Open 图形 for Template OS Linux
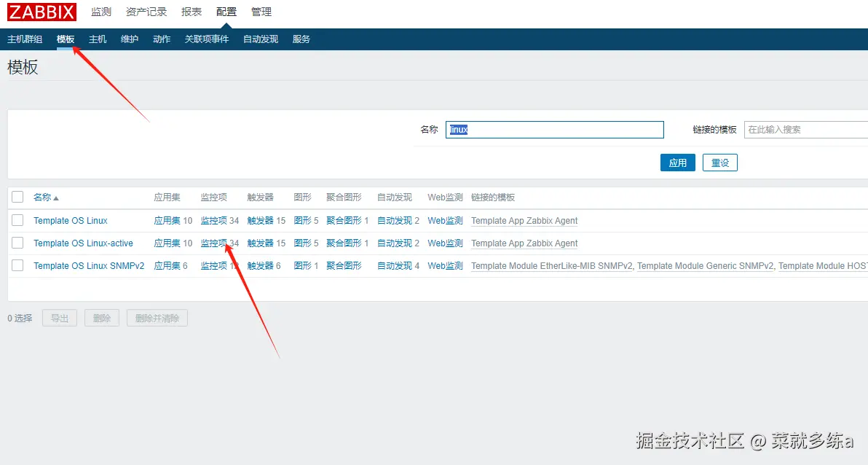The width and height of the screenshot is (868, 465). pyautogui.click(x=302, y=221)
